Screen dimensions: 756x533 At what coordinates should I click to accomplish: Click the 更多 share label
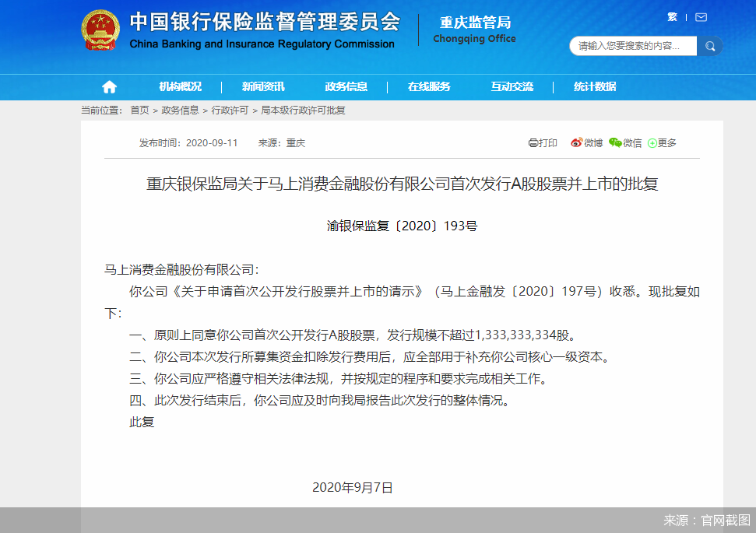coord(666,143)
